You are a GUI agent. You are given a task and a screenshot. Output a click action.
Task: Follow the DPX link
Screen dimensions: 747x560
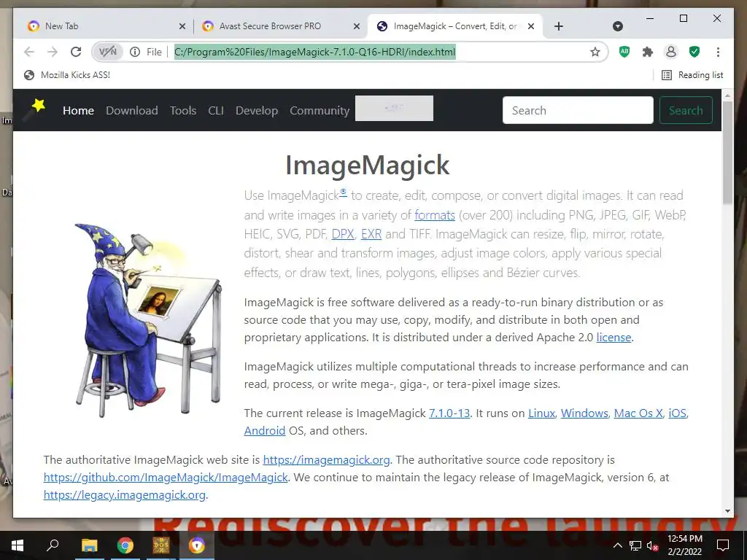(343, 234)
